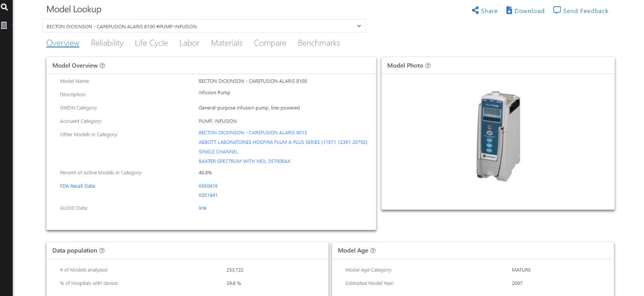This screenshot has width=644, height=296.
Task: Open help icon next to Model Age
Action: coord(372,250)
